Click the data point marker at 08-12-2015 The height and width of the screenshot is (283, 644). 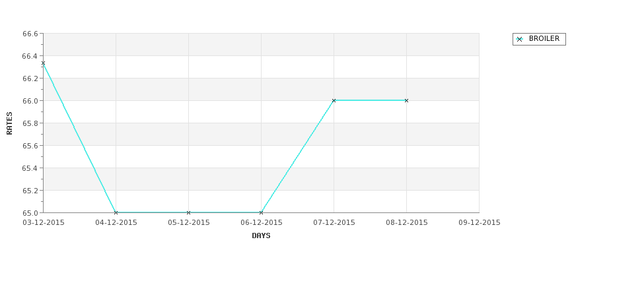pos(407,100)
